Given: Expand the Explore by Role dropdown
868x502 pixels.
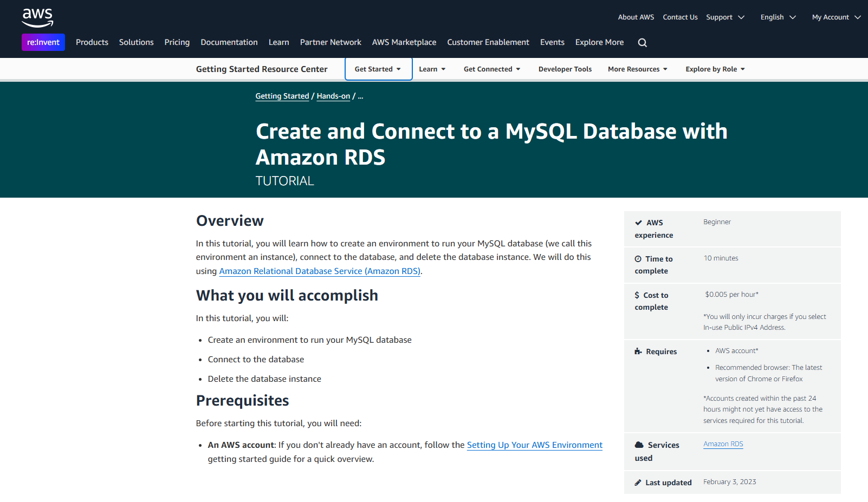Looking at the screenshot, I should [715, 69].
